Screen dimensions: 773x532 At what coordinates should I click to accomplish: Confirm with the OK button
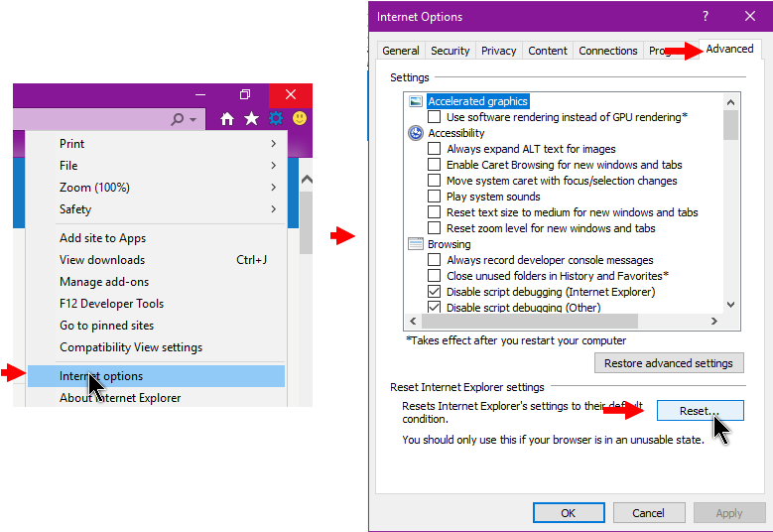(x=569, y=513)
